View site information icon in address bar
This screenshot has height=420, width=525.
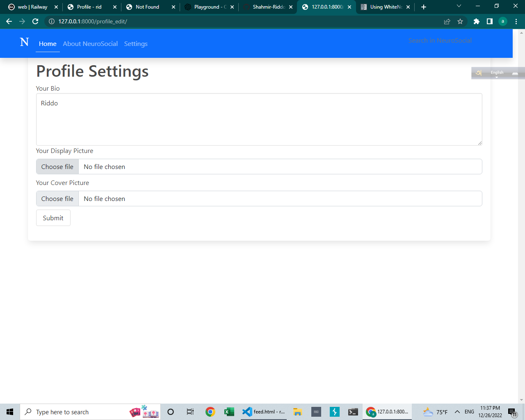pos(52,21)
